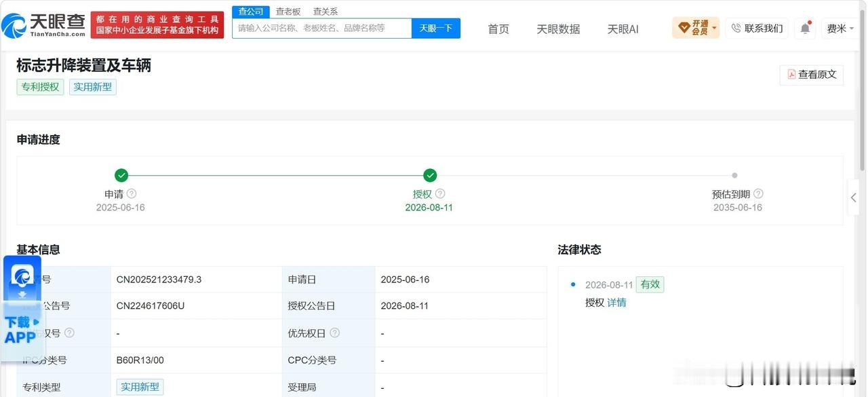
Task: Open the 详情 link under 授权
Action: coord(616,303)
